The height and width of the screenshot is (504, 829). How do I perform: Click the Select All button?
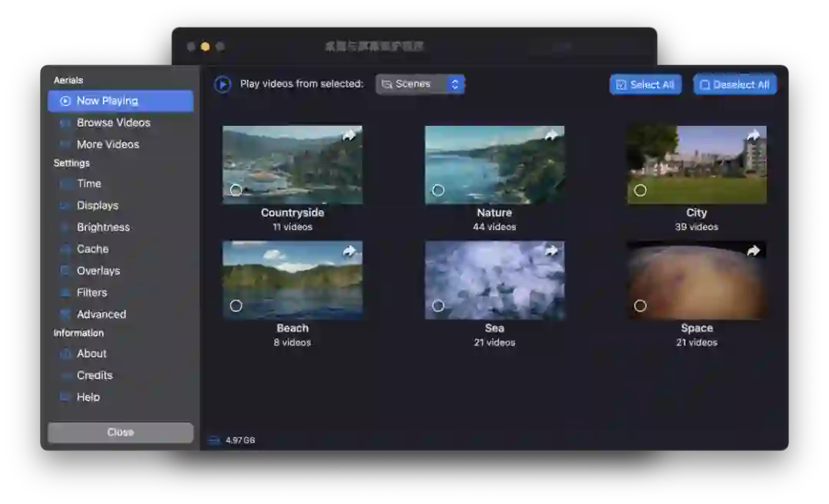[x=645, y=84]
